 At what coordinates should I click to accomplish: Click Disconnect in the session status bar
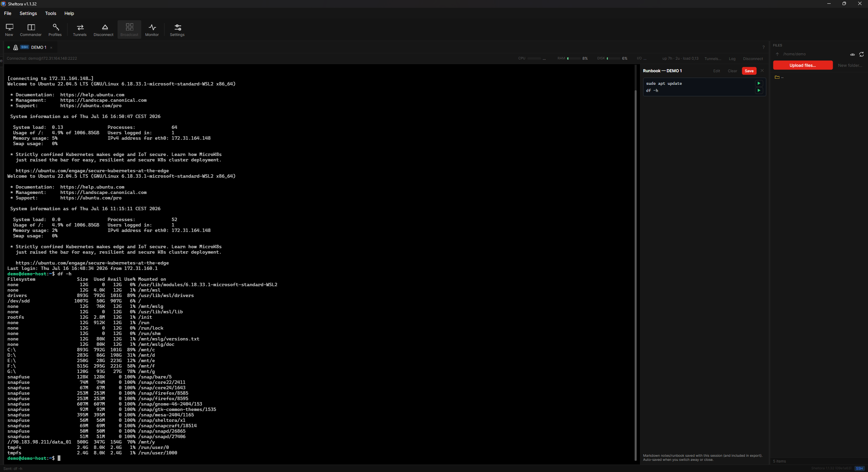coord(753,59)
